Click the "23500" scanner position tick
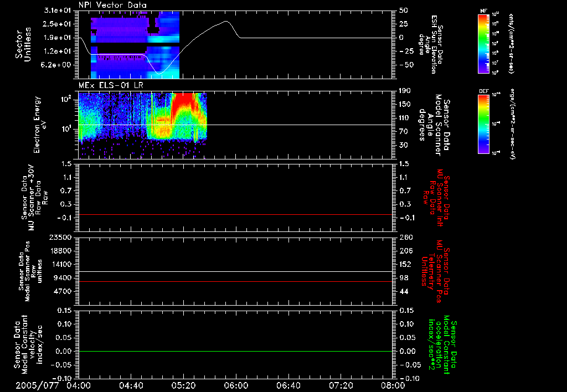567x392 pixels. coord(60,238)
